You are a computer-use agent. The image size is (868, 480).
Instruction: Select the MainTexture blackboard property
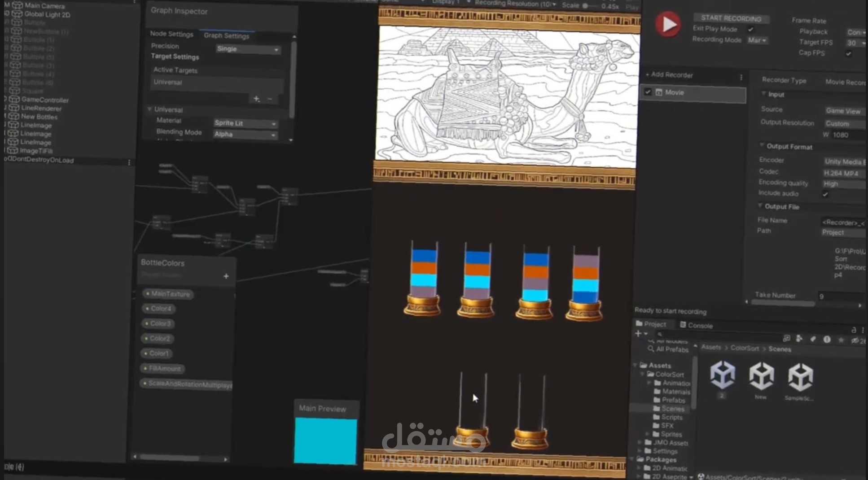click(x=167, y=294)
